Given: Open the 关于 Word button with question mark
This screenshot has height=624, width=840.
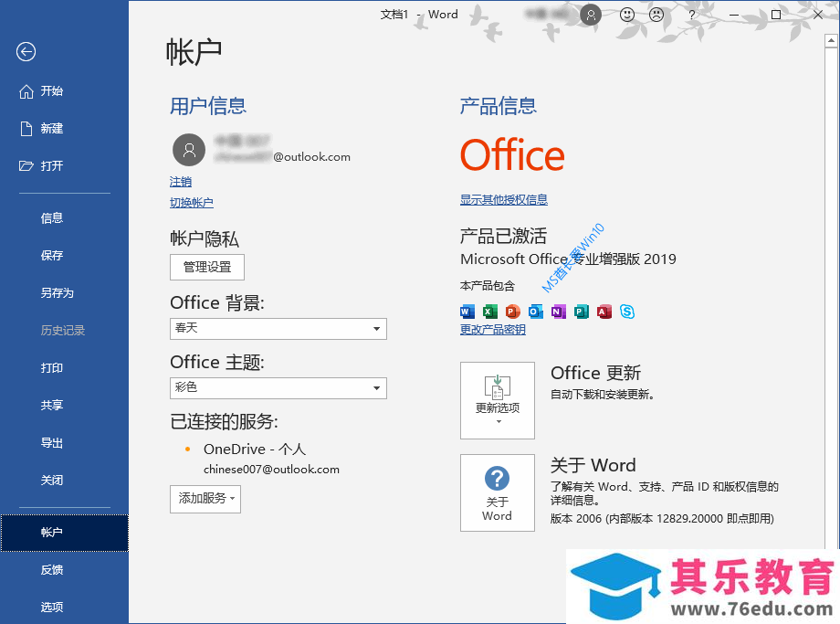Looking at the screenshot, I should pyautogui.click(x=497, y=492).
